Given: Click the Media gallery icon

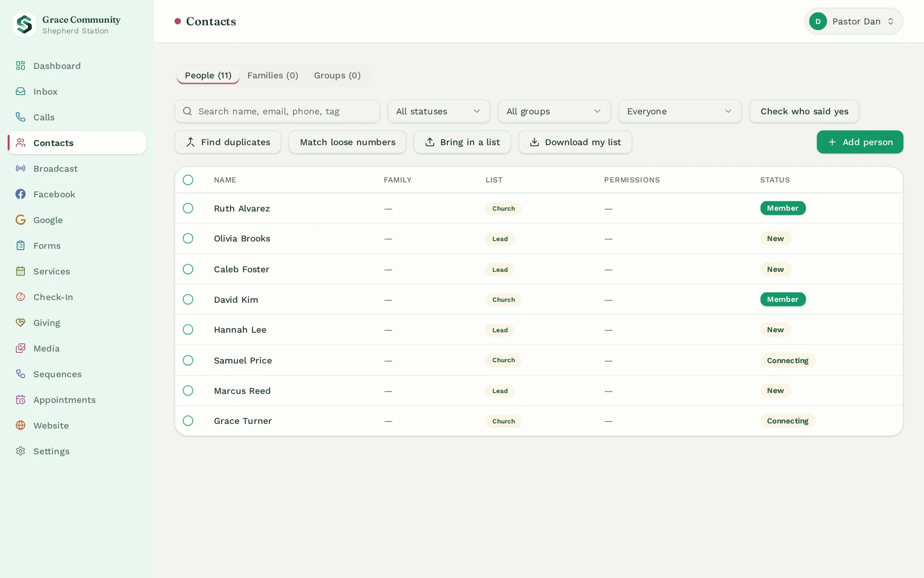Looking at the screenshot, I should 21,348.
